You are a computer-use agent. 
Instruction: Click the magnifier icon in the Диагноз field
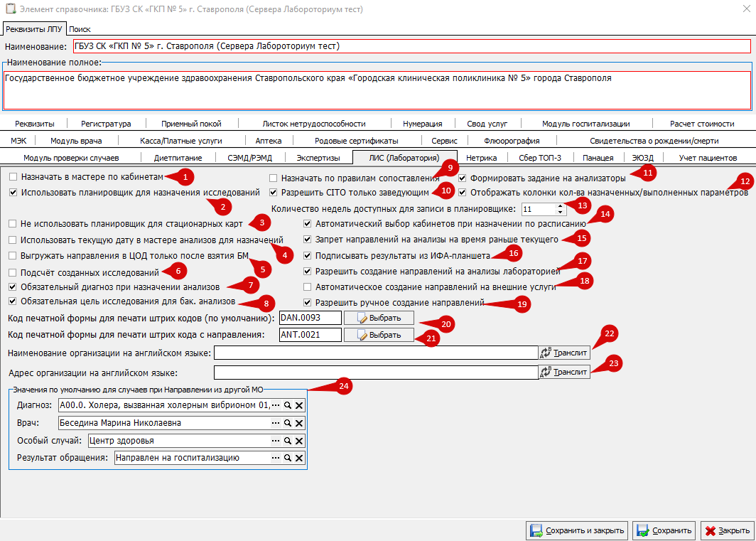[287, 405]
